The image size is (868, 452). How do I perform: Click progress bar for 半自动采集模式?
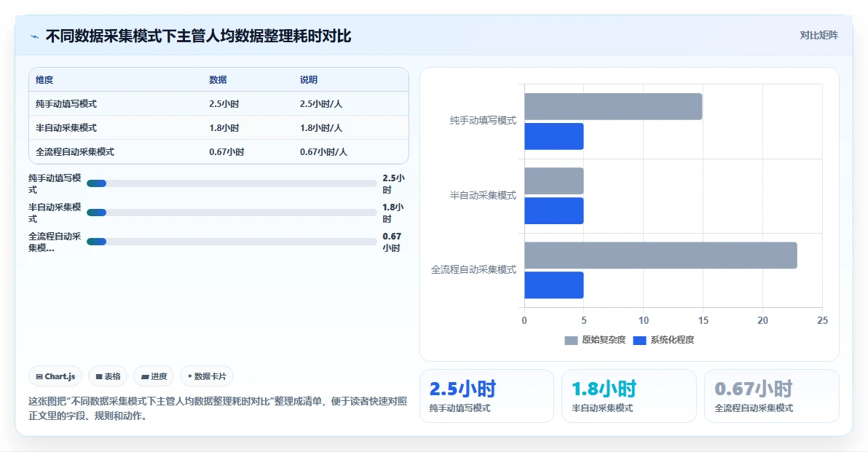click(232, 213)
